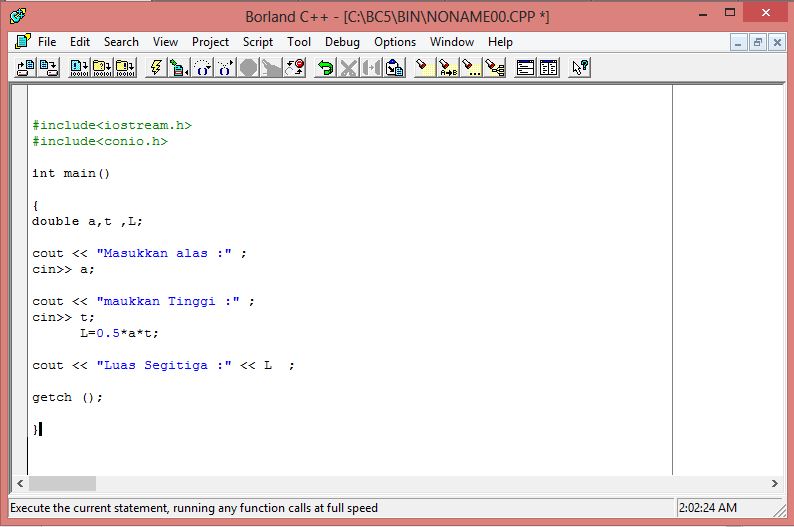Screen dimensions: 794x527
Task: Open the Options menu
Action: pos(395,42)
